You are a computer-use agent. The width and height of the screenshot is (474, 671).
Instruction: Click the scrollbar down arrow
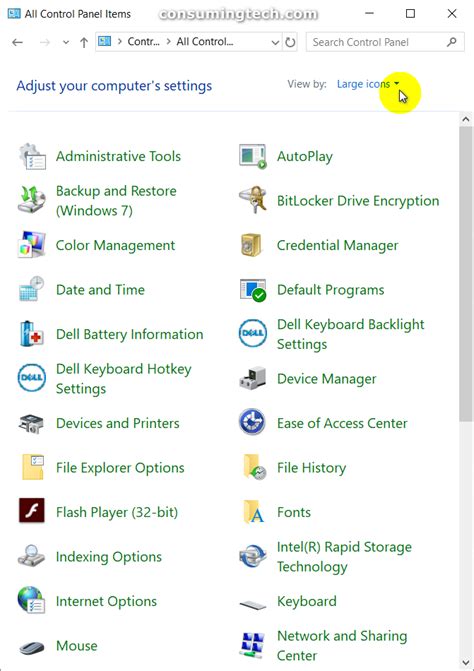[x=466, y=663]
